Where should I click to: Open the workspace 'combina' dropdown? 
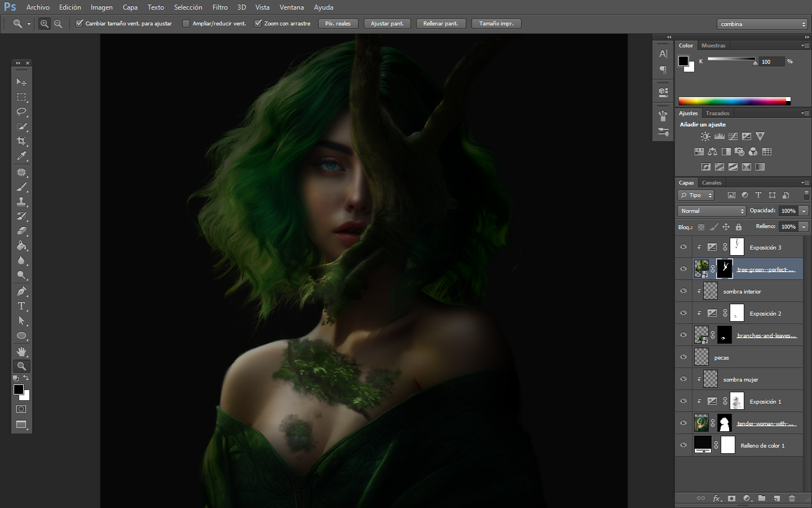click(x=762, y=24)
